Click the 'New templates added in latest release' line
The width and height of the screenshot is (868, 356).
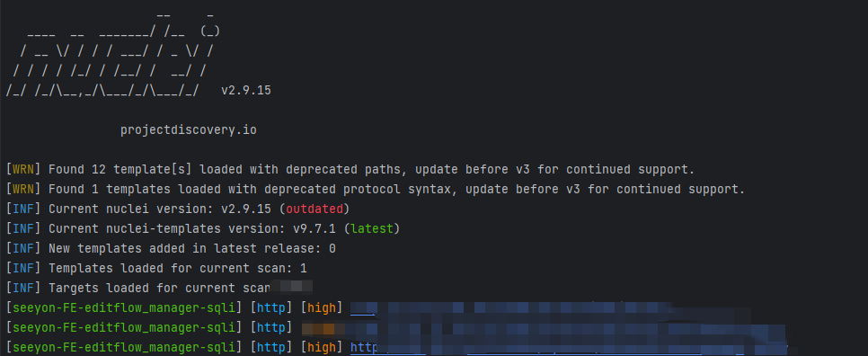(171, 249)
